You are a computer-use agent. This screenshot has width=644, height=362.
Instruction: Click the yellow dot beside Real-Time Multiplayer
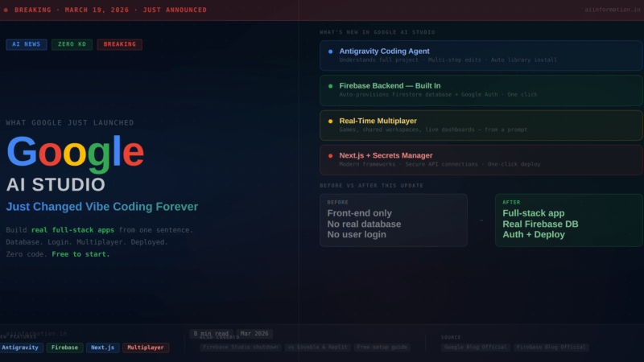click(x=330, y=121)
